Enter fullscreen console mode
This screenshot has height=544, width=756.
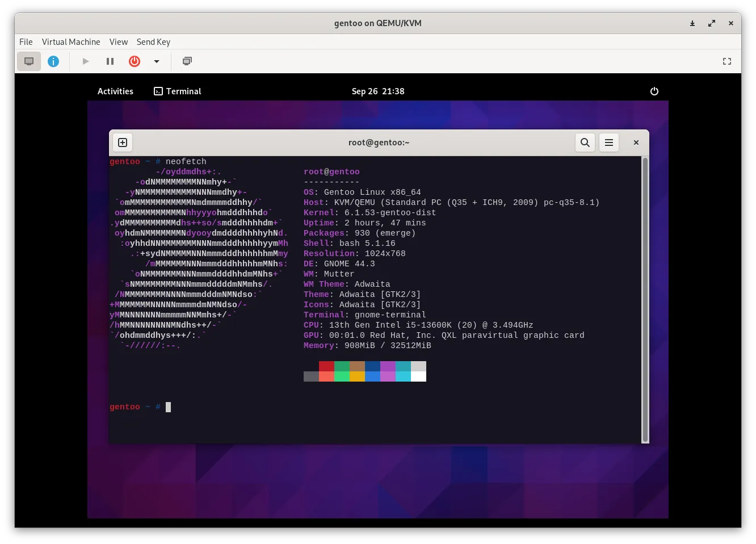pyautogui.click(x=726, y=61)
